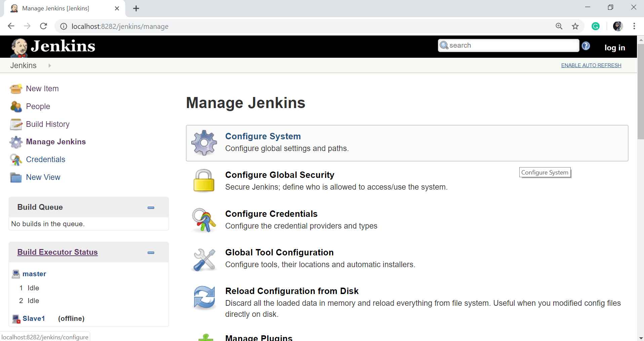Close the Manage Jenkins tab
The height and width of the screenshot is (341, 644).
coord(117,8)
